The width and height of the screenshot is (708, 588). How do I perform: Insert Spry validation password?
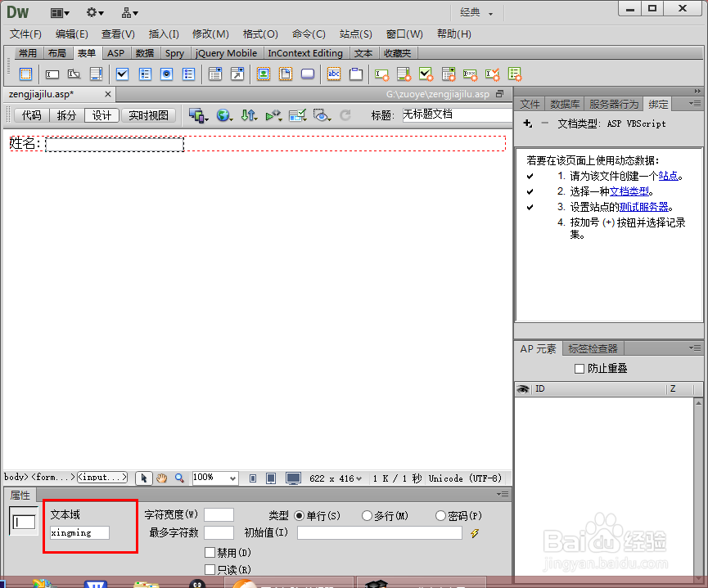coord(471,74)
